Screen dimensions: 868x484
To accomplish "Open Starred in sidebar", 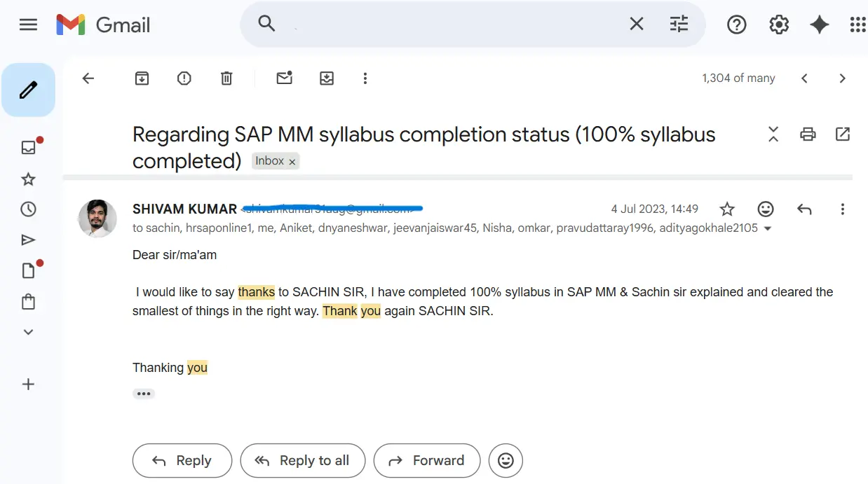I will pos(28,179).
